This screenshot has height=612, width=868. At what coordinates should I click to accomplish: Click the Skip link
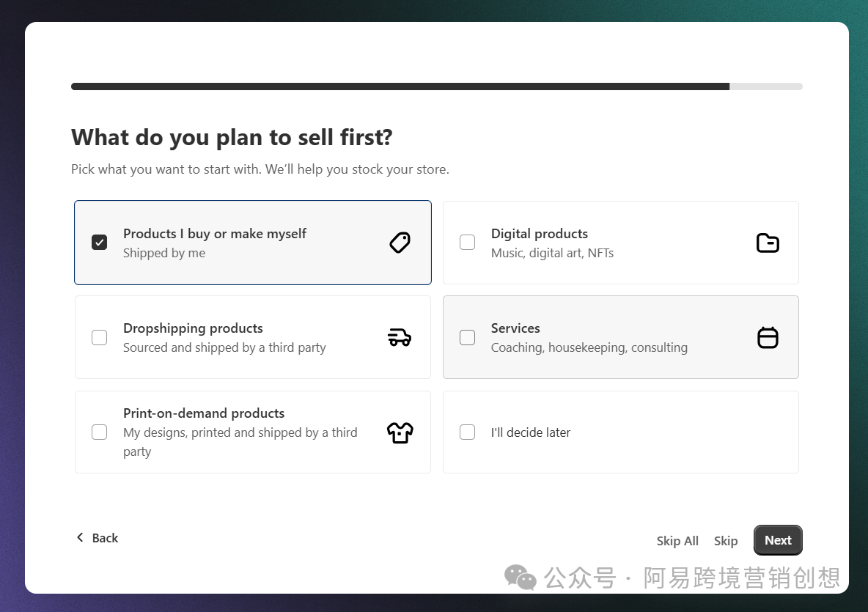725,541
